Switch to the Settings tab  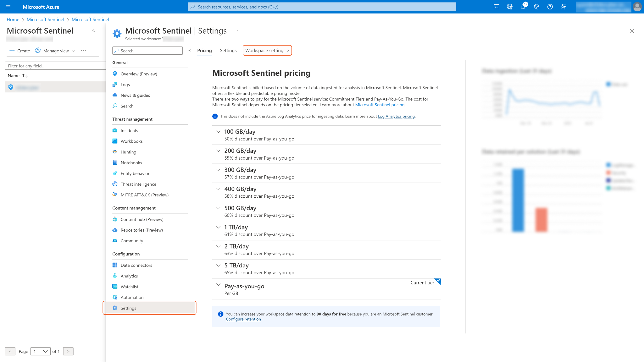click(x=228, y=51)
